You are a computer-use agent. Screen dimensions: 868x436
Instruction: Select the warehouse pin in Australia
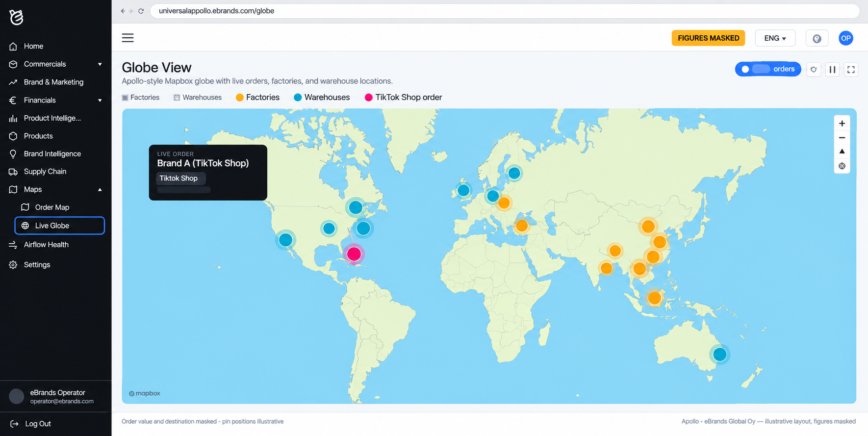(x=720, y=354)
